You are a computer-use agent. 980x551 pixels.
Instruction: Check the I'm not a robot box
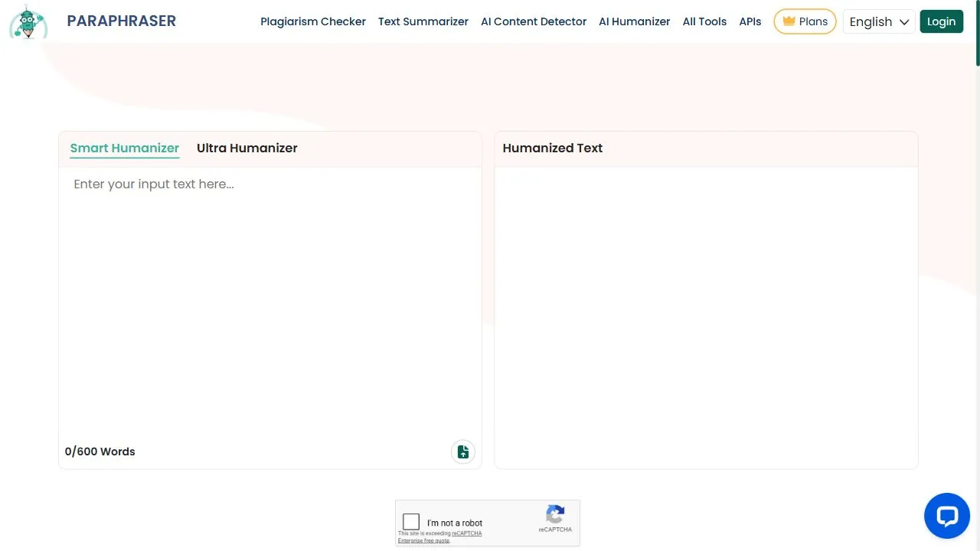click(411, 522)
